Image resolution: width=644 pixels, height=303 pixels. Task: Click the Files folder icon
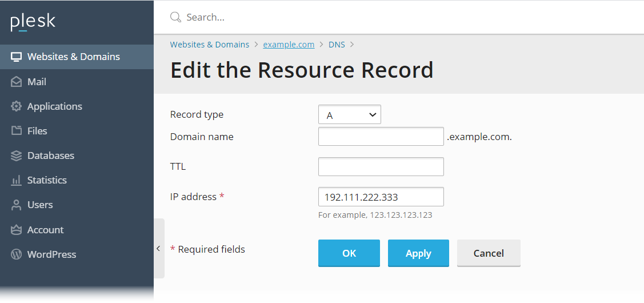(17, 131)
